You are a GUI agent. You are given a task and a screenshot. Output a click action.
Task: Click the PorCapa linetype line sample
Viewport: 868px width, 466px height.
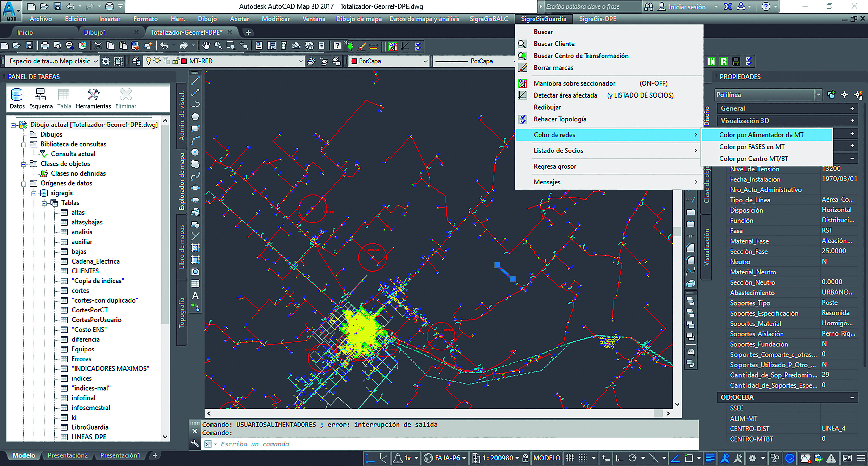pyautogui.click(x=452, y=61)
